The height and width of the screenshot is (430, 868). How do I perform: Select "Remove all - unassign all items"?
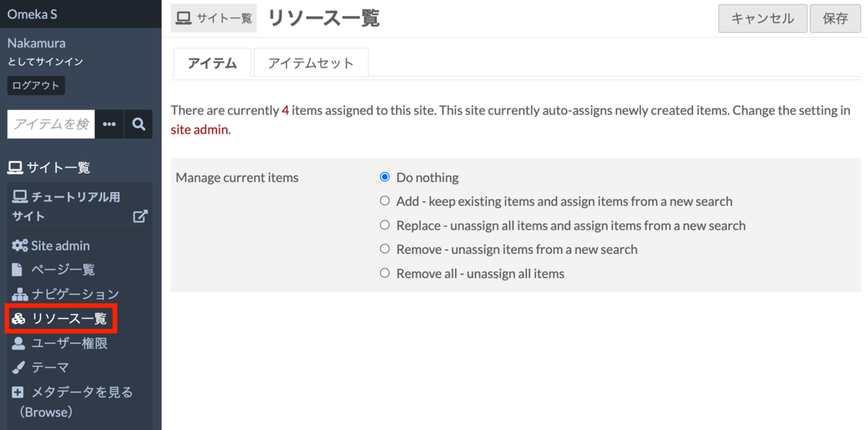coord(385,273)
